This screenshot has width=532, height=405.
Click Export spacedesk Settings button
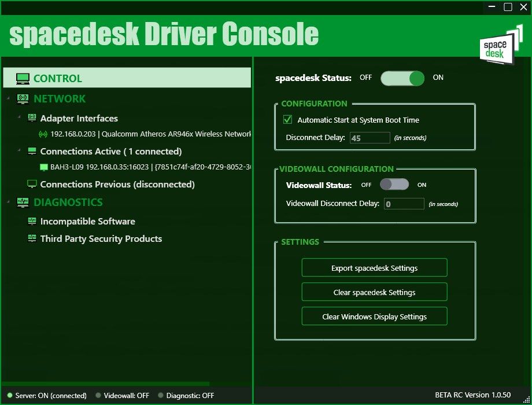point(374,268)
